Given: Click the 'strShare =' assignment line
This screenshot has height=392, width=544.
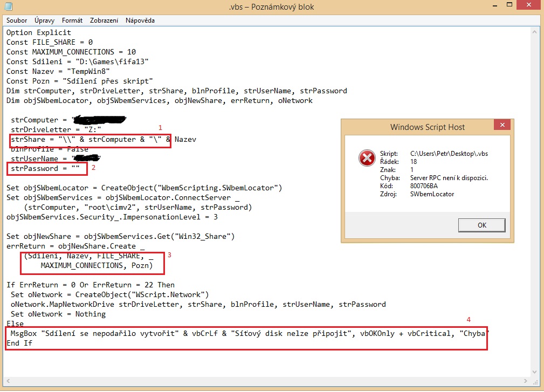Looking at the screenshot, I should point(104,140).
